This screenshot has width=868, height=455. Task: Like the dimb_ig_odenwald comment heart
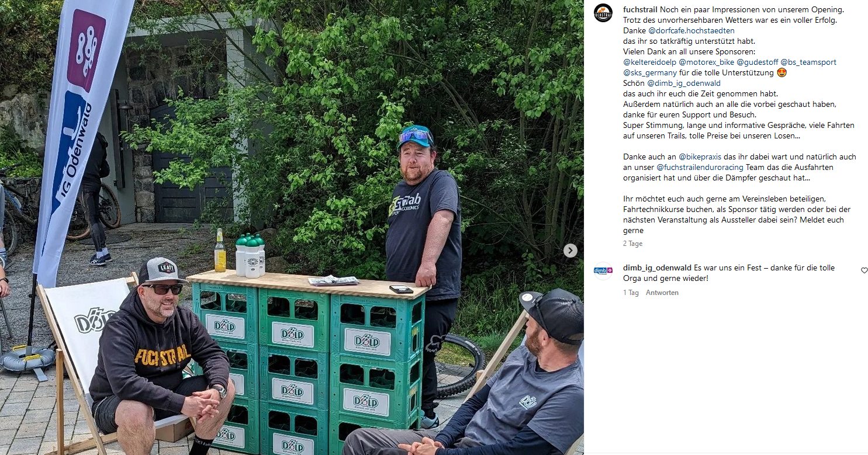[864, 270]
